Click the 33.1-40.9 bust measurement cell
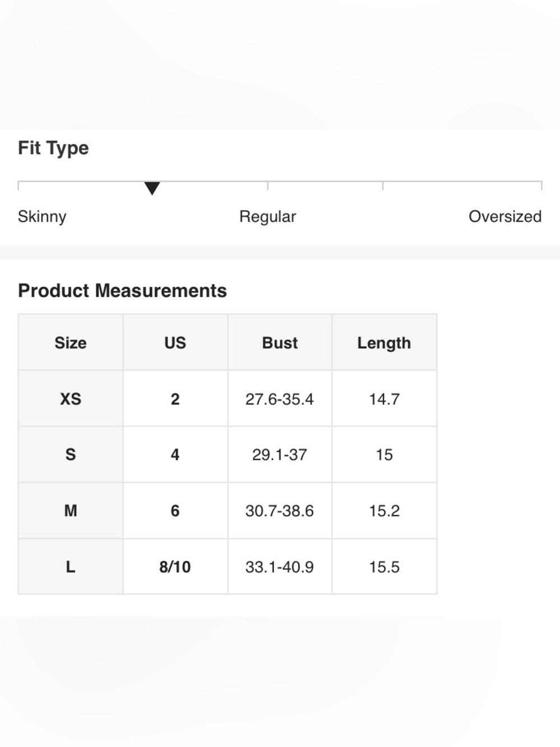 coord(280,567)
